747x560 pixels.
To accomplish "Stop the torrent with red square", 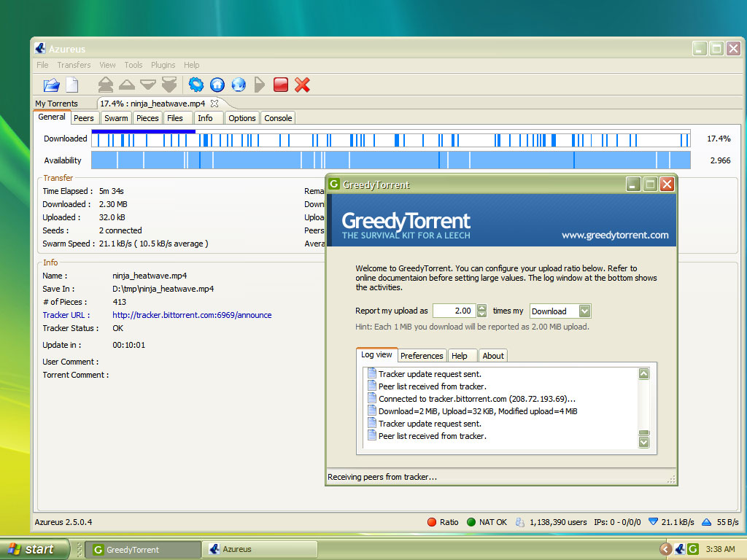I will click(281, 85).
